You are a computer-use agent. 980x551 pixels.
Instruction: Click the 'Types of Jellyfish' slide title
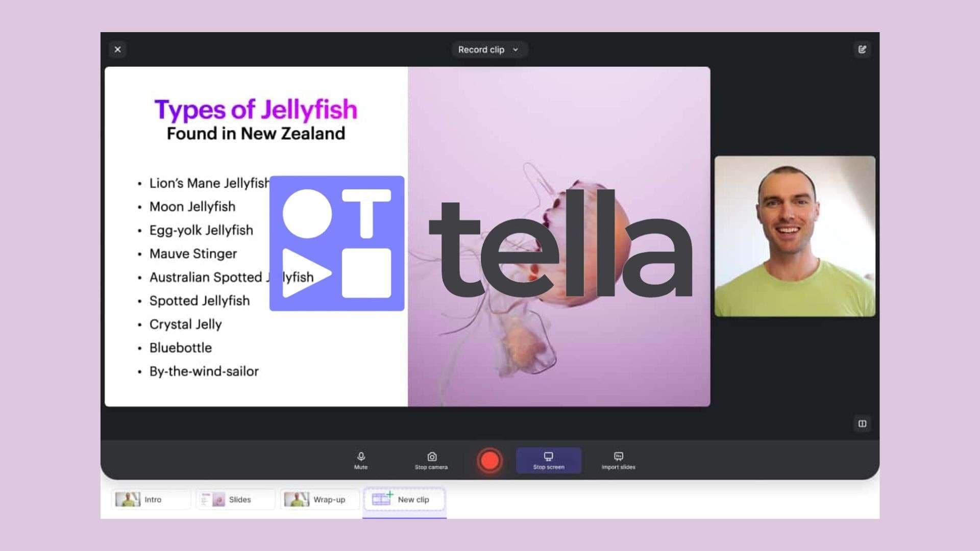pyautogui.click(x=256, y=110)
